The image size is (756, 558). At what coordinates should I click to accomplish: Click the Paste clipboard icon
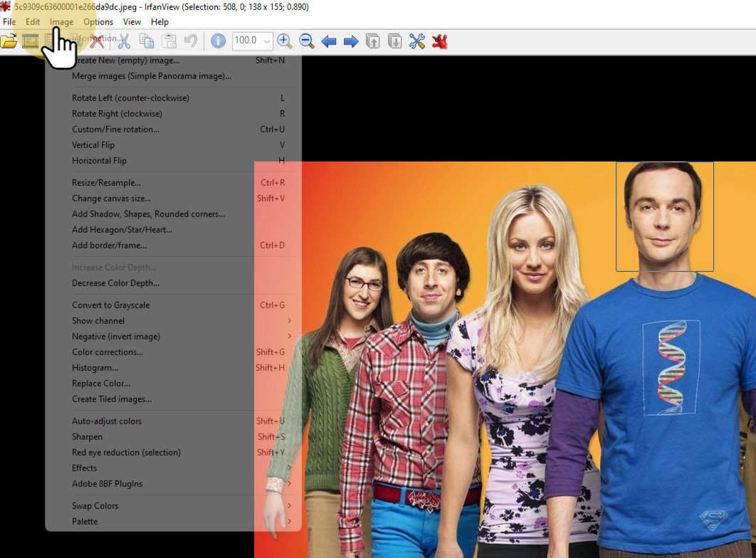169,41
